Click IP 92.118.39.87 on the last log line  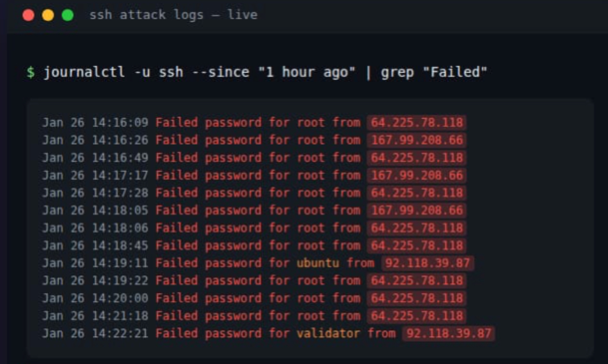(448, 333)
